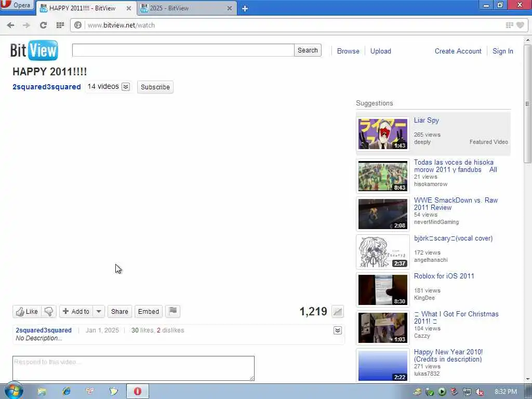Click the Opera menu button
Screen dimensions: 532x399
(17, 5)
